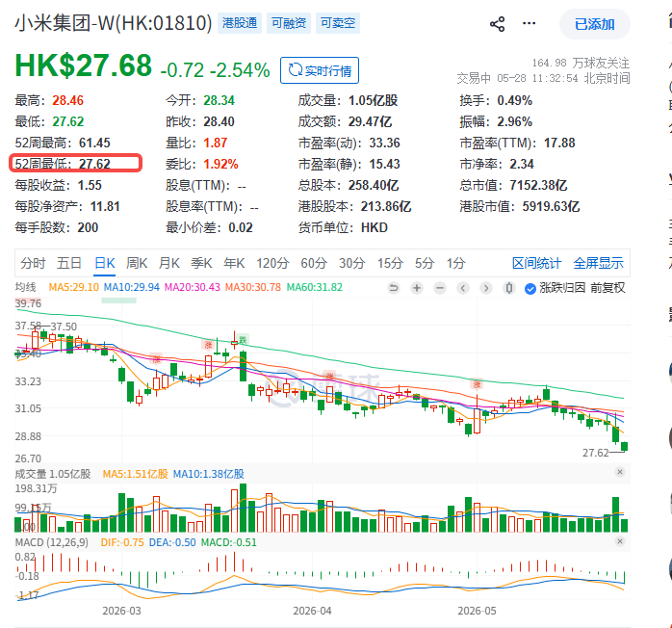
Task: Select the 月K chart tab
Action: (169, 263)
